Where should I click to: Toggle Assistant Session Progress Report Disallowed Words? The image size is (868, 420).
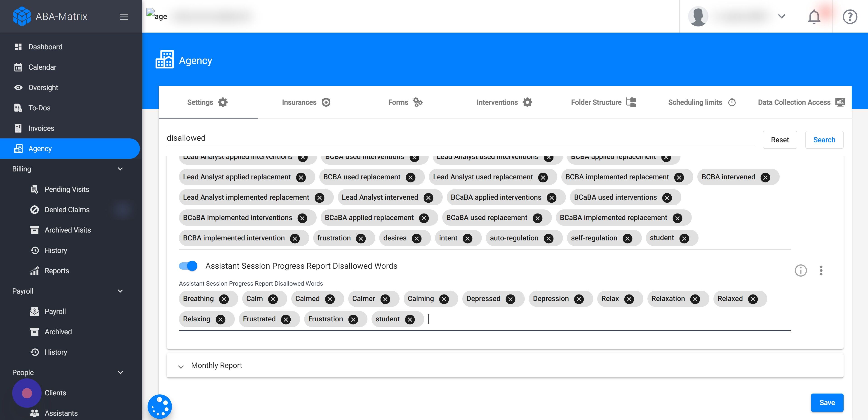[x=188, y=266]
